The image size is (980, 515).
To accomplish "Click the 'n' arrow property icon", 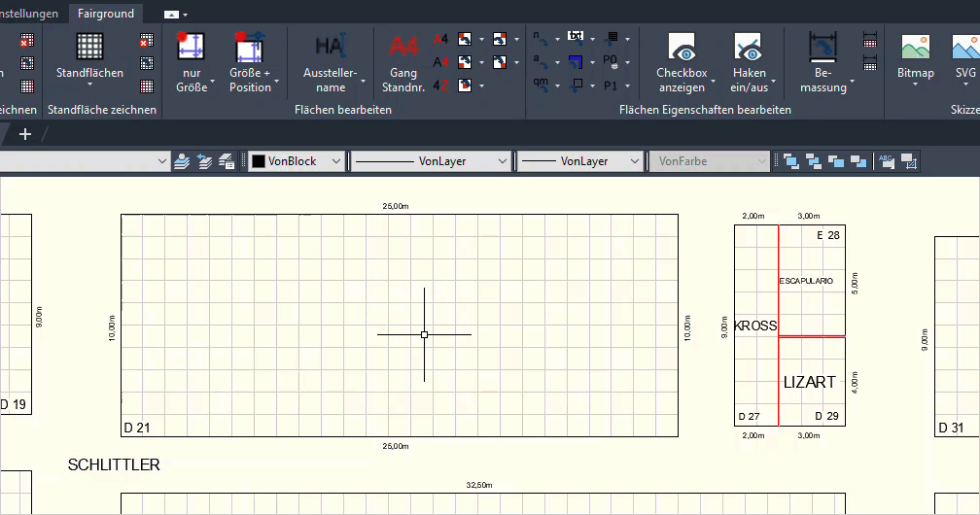I will click(541, 39).
